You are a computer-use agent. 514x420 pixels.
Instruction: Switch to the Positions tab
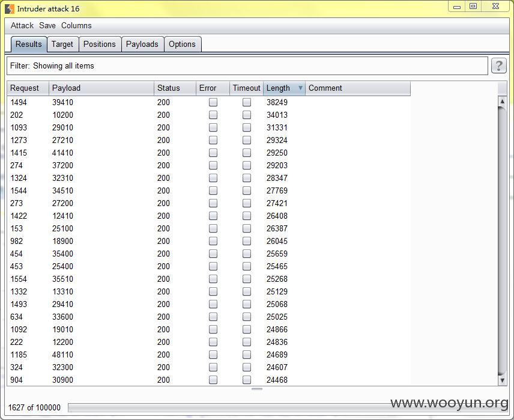coord(100,44)
